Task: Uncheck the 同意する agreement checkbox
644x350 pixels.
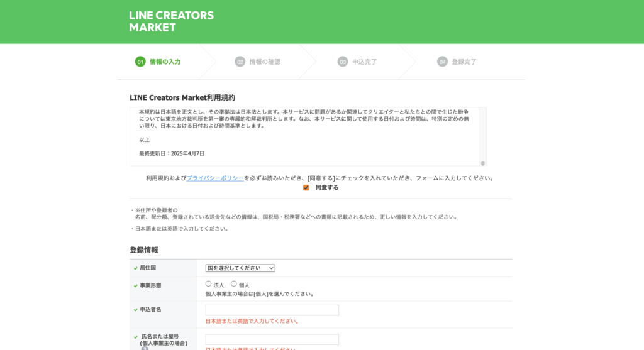Action: point(306,188)
